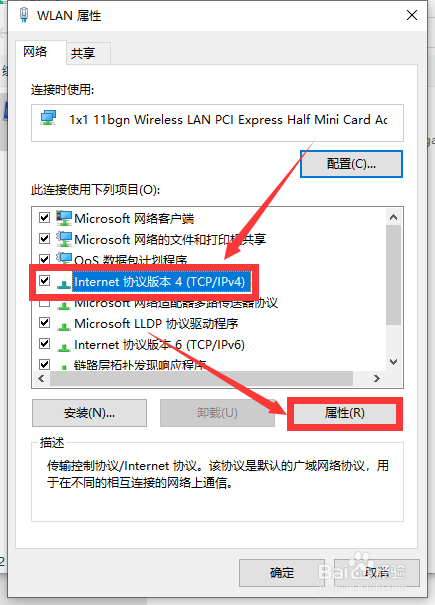Click the 安装(N)... button
Screen dimensions: 435x605
pyautogui.click(x=90, y=413)
